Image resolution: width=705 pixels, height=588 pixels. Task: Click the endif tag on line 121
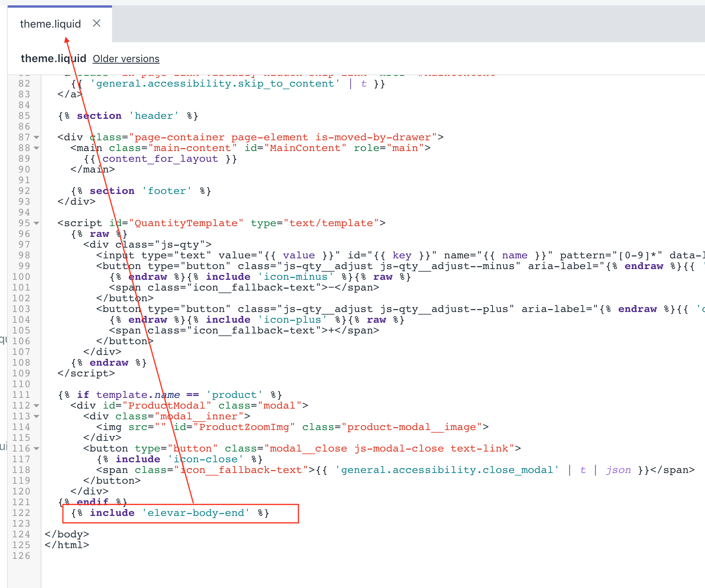click(x=93, y=502)
